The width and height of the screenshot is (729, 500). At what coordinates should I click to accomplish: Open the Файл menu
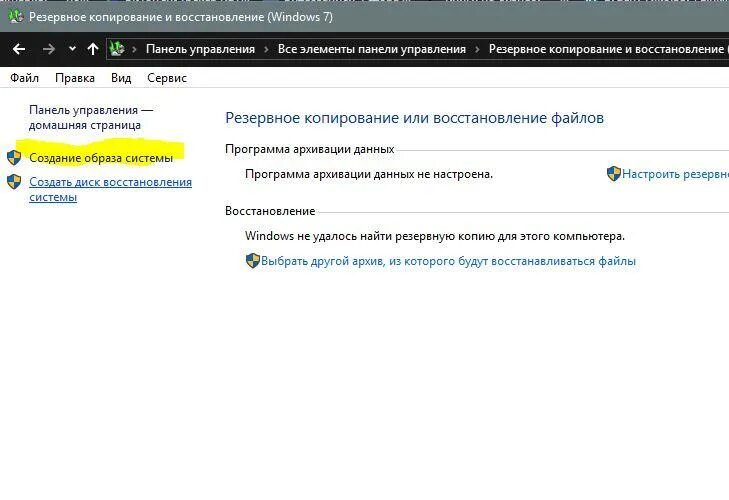click(25, 78)
